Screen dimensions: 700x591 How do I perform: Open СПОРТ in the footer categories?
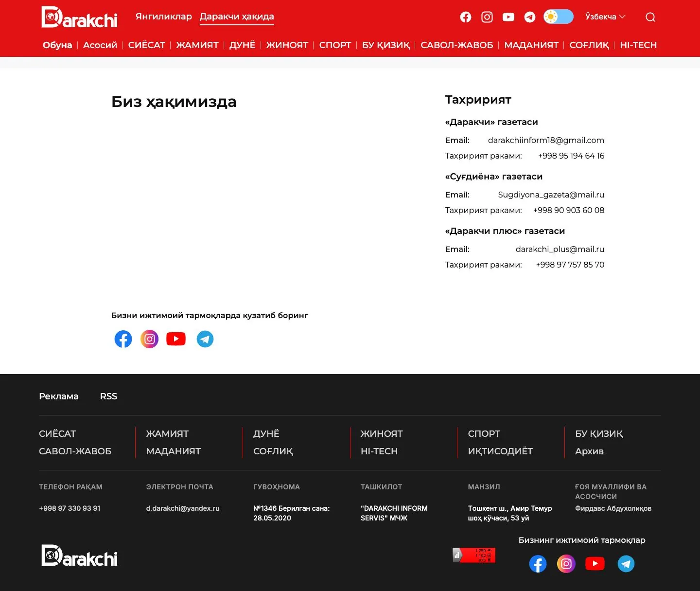[484, 434]
